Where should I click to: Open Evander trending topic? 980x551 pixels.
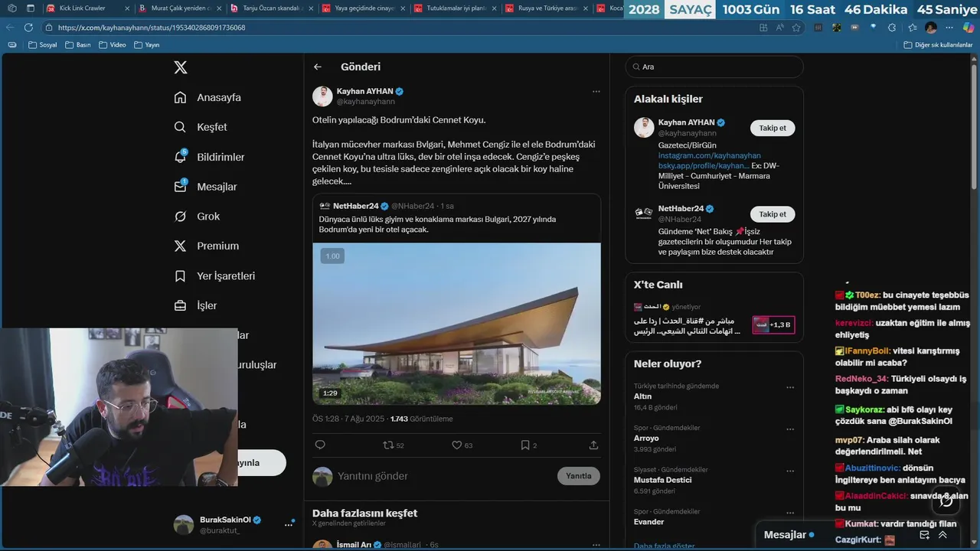(648, 522)
